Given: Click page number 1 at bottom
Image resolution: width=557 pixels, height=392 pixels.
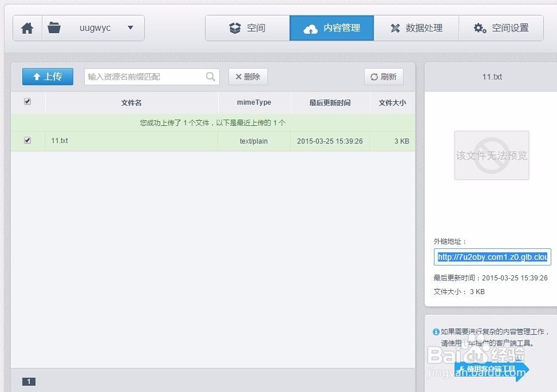Looking at the screenshot, I should (x=29, y=381).
